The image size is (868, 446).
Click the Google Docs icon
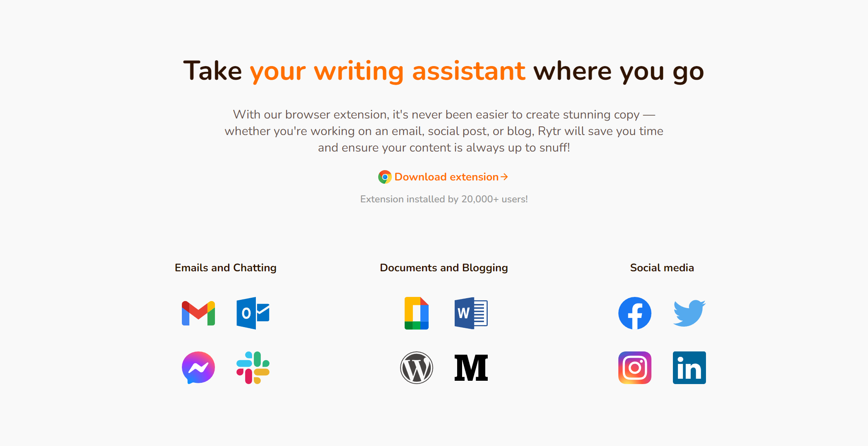tap(417, 312)
